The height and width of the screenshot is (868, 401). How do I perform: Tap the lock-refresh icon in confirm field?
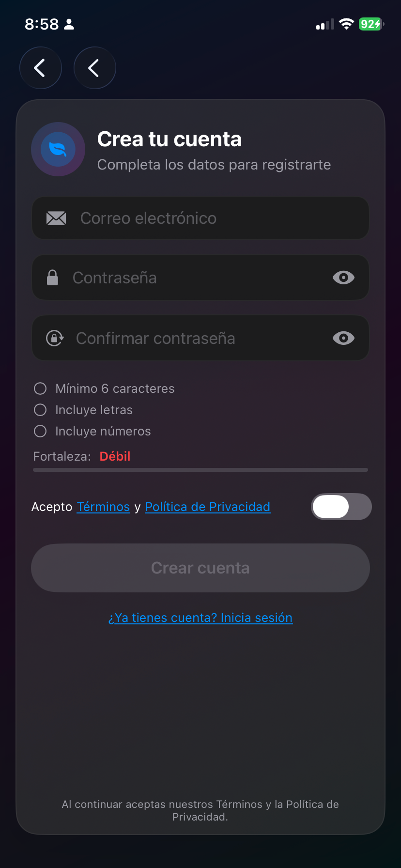tap(55, 338)
